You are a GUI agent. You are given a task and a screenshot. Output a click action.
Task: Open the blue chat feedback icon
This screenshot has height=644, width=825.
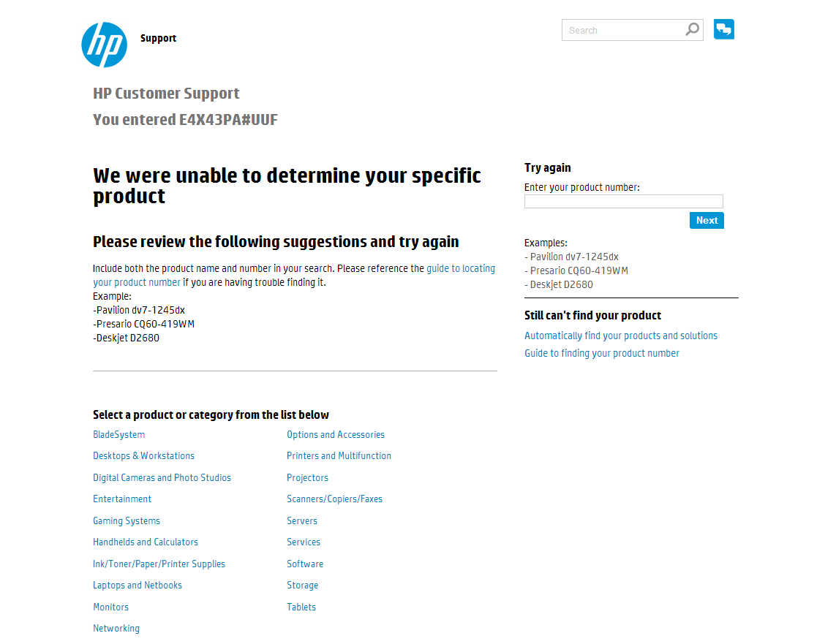723,29
